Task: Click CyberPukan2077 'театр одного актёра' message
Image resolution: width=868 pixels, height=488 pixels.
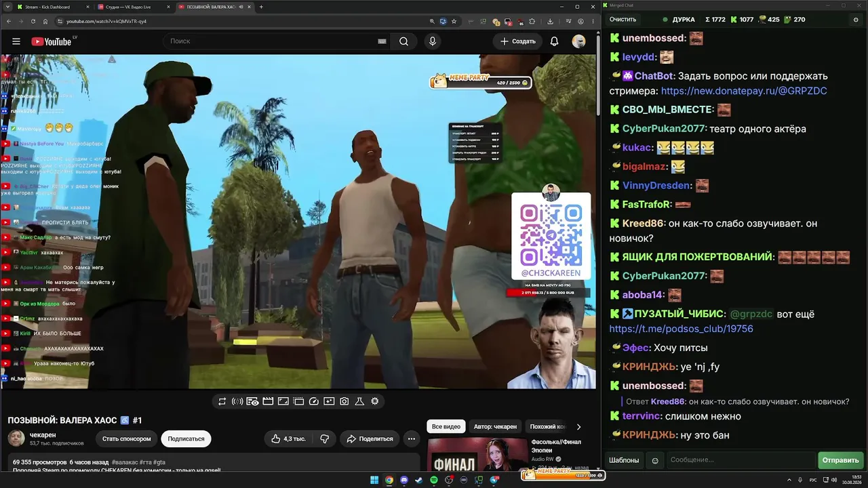Action: coord(758,129)
